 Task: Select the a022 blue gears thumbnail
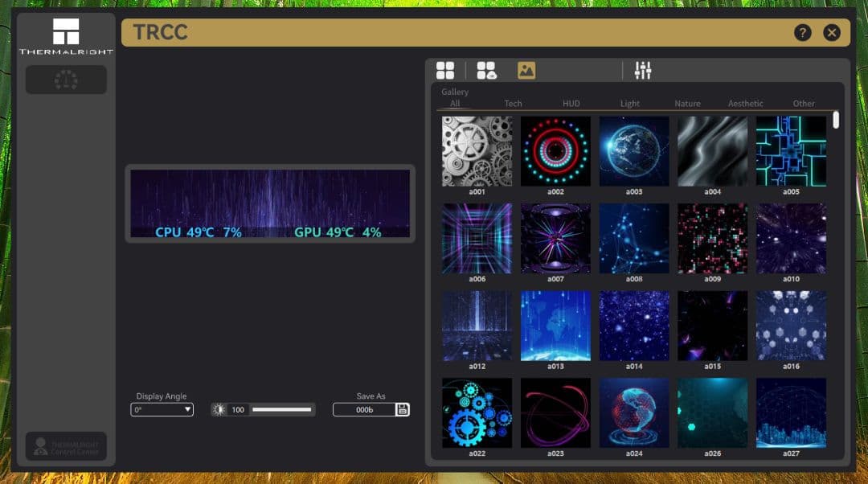click(x=476, y=412)
